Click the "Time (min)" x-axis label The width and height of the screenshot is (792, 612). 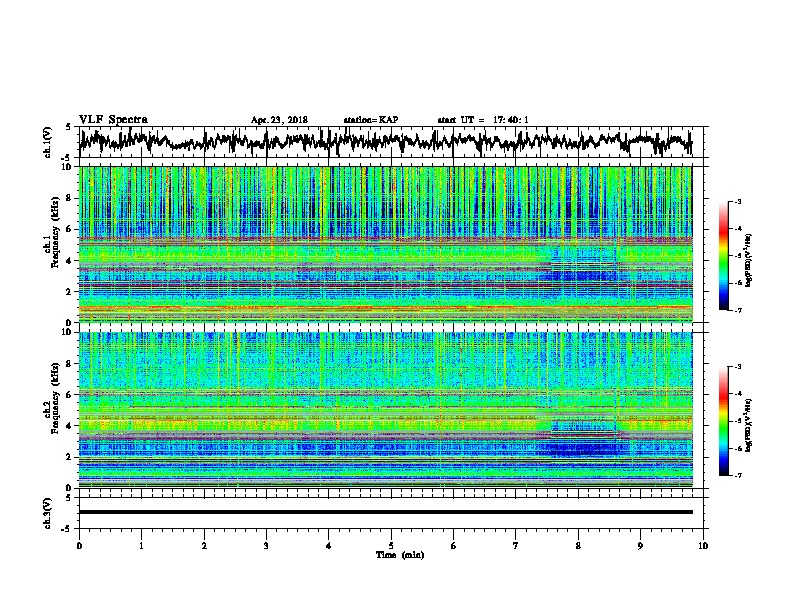[x=400, y=555]
